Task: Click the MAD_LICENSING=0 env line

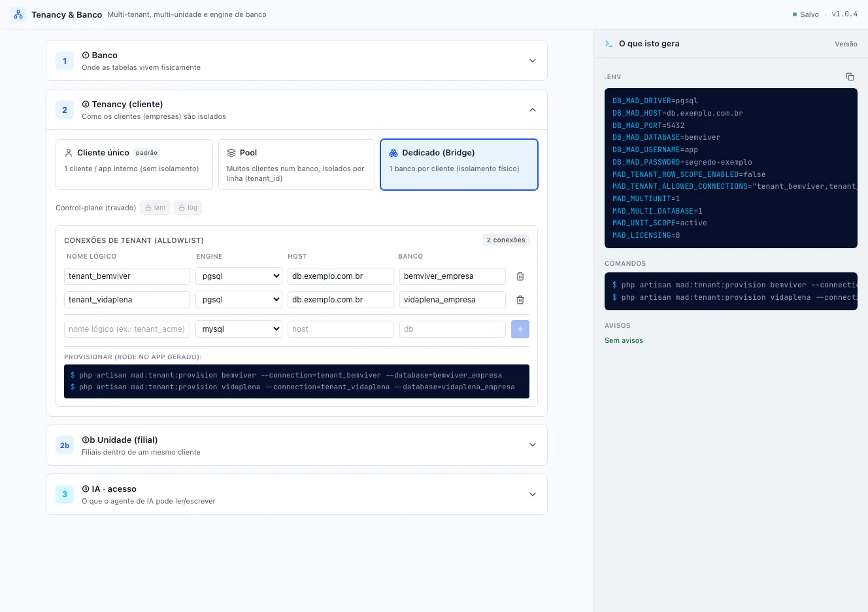Action: pyautogui.click(x=646, y=235)
